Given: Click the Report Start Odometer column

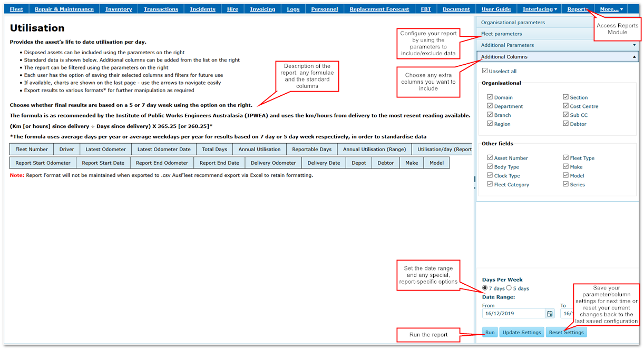Looking at the screenshot, I should 43,163.
